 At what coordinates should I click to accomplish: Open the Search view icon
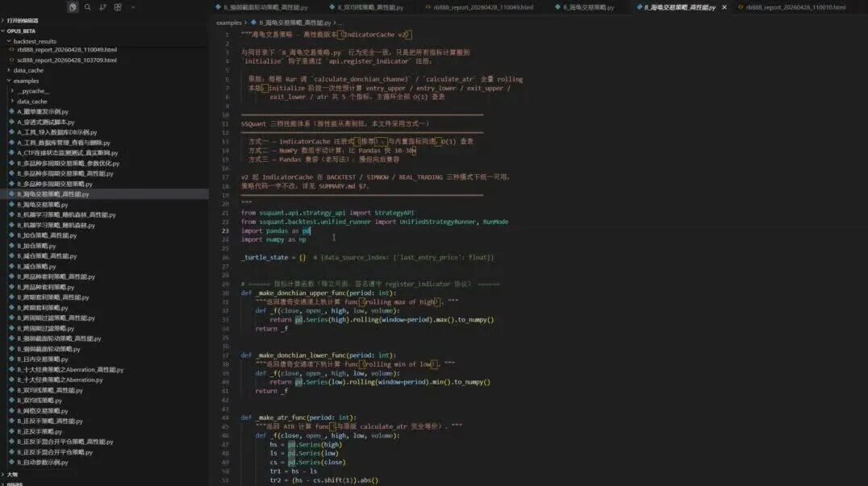point(87,7)
